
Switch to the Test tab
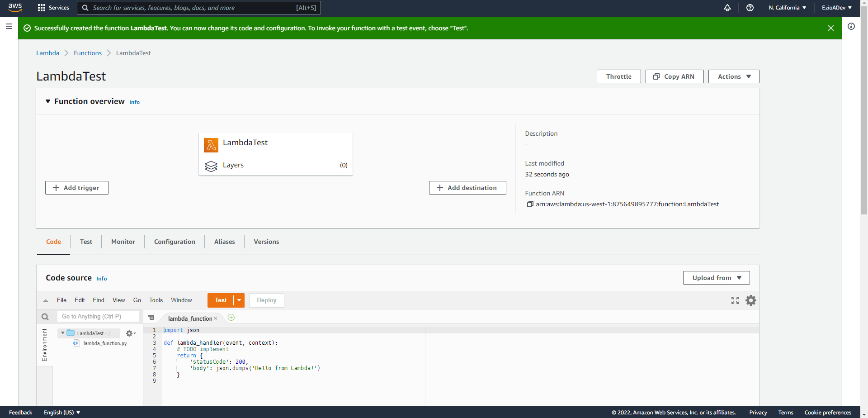pos(86,242)
